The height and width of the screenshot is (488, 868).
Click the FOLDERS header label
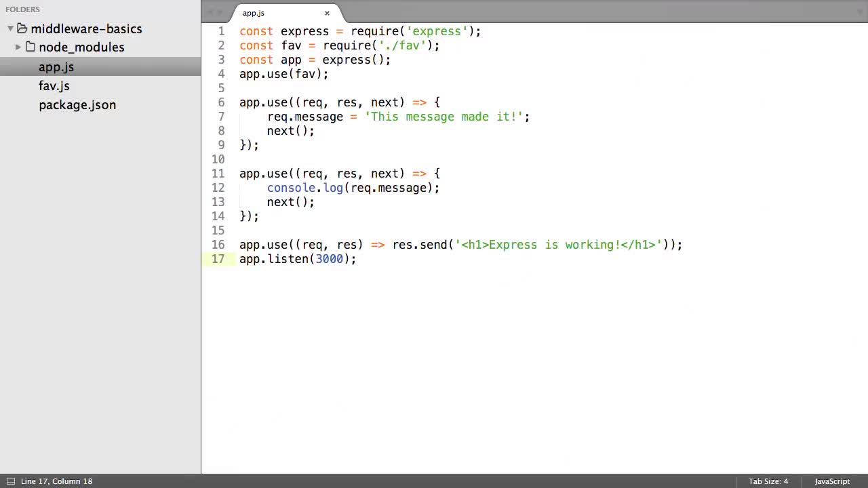(x=22, y=9)
